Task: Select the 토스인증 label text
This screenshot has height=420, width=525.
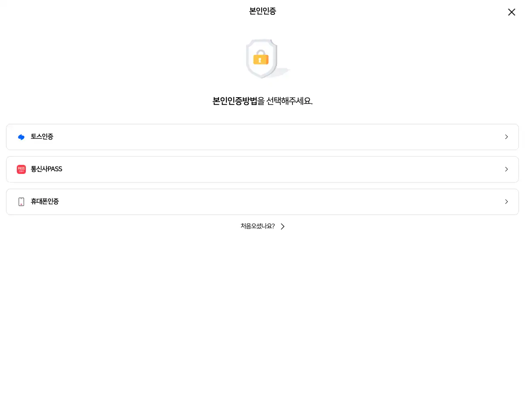Action: click(42, 137)
